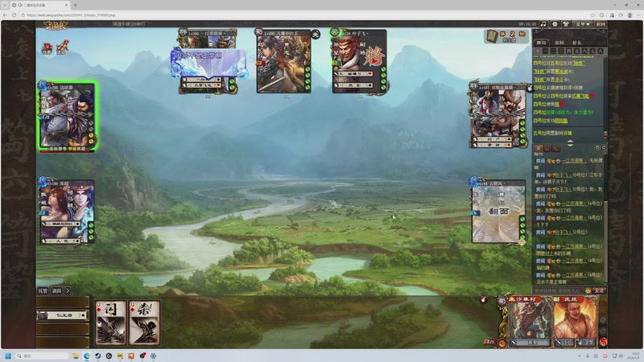
Task: Collapse the log panel divider arrows
Action: pyautogui.click(x=571, y=143)
